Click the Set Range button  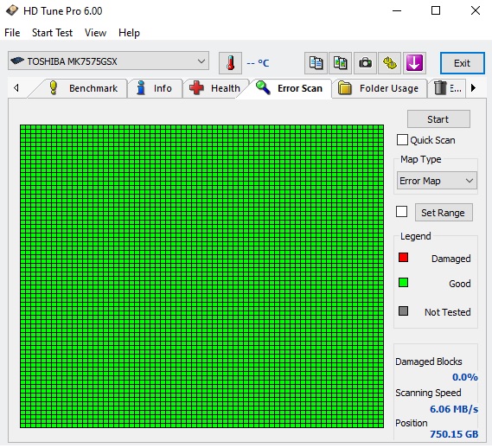(444, 213)
